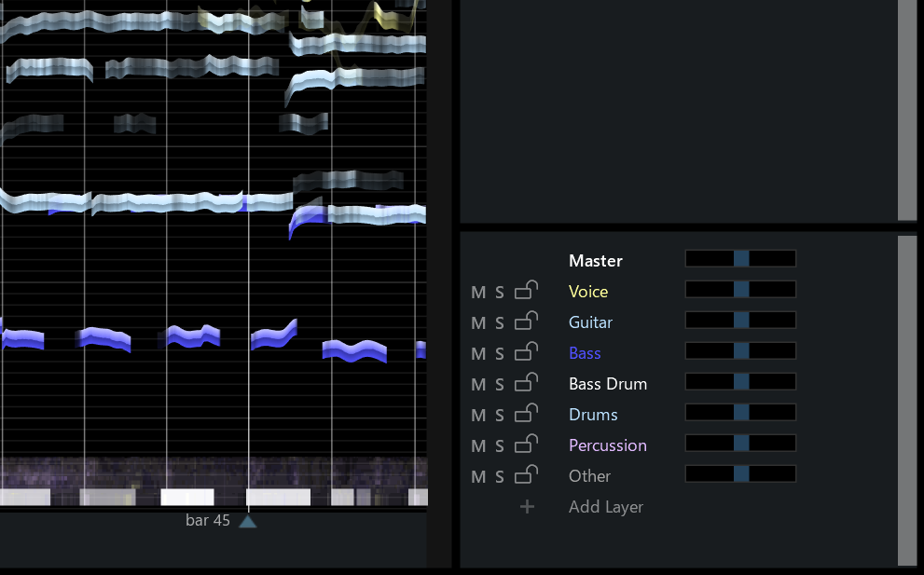The width and height of the screenshot is (924, 575).
Task: Adjust the Bass volume slider
Action: (740, 350)
